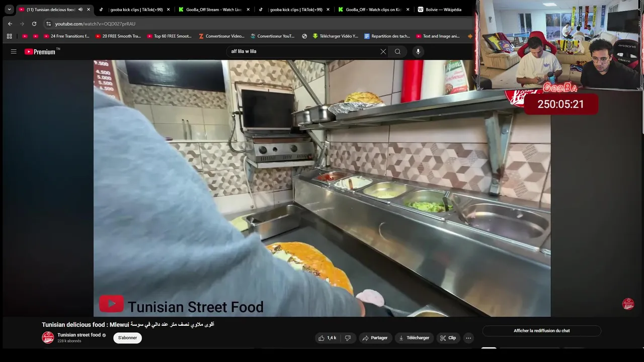Open the 20 FREE Smooth Tra... bookmark
This screenshot has width=644, height=362.
pyautogui.click(x=118, y=36)
